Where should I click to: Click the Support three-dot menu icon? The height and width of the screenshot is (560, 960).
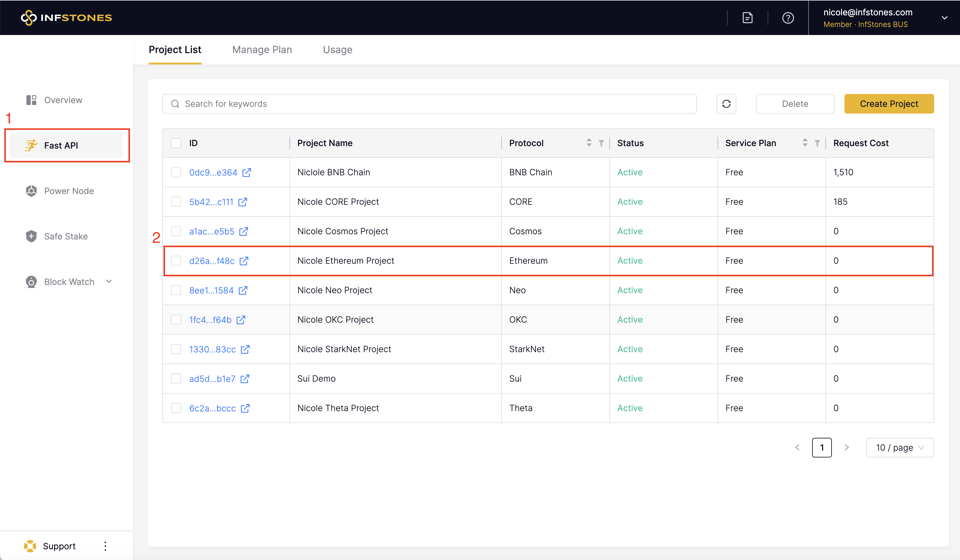point(105,546)
